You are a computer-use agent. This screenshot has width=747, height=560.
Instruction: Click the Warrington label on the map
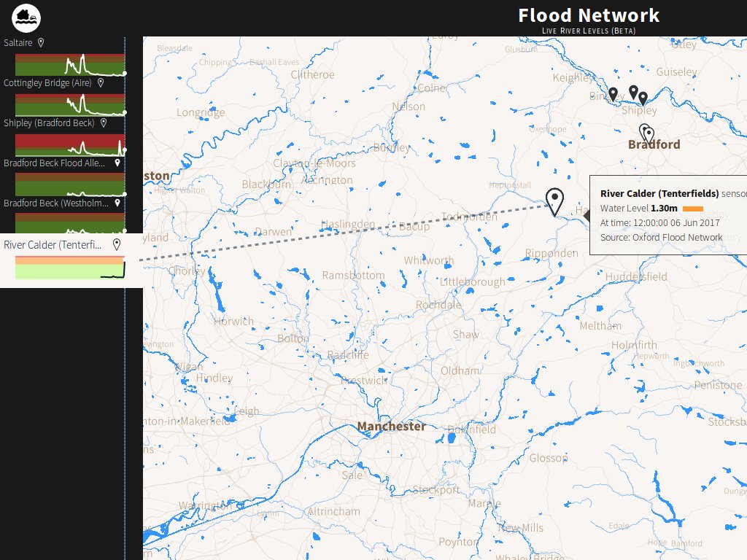coord(205,506)
